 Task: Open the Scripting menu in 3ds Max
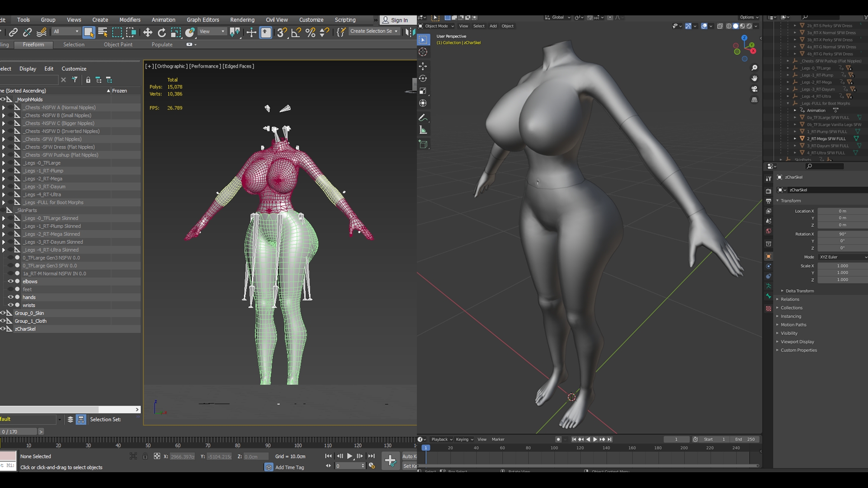[x=345, y=20]
